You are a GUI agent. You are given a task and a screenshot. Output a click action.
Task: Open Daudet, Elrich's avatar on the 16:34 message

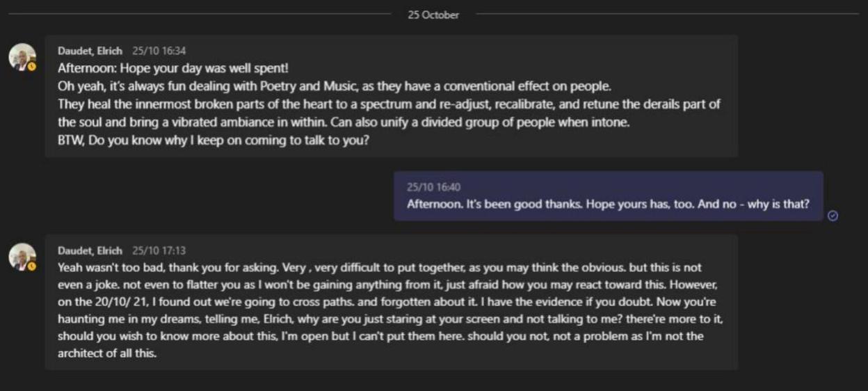pyautogui.click(x=22, y=56)
